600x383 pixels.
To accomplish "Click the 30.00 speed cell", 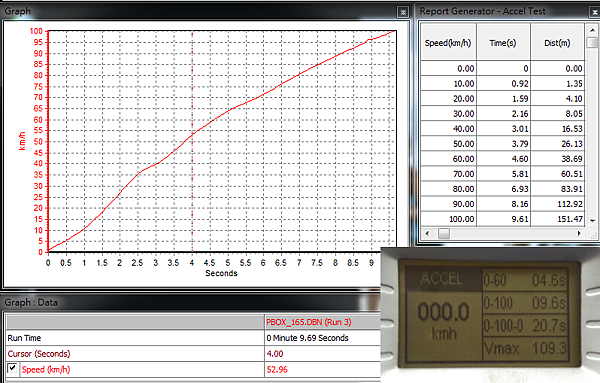I will [x=448, y=114].
